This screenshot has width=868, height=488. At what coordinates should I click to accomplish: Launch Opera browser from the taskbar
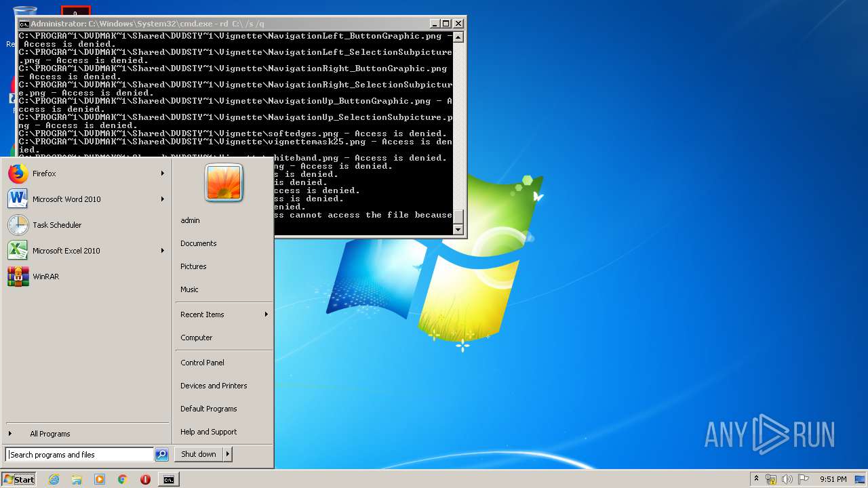click(145, 479)
